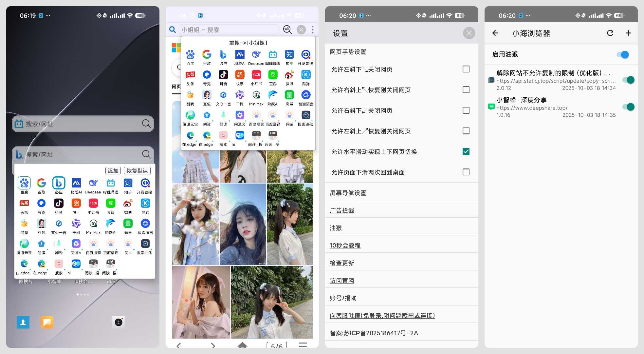Tap the Douyin icon in the search popup
This screenshot has width=644, height=354.
[223, 75]
